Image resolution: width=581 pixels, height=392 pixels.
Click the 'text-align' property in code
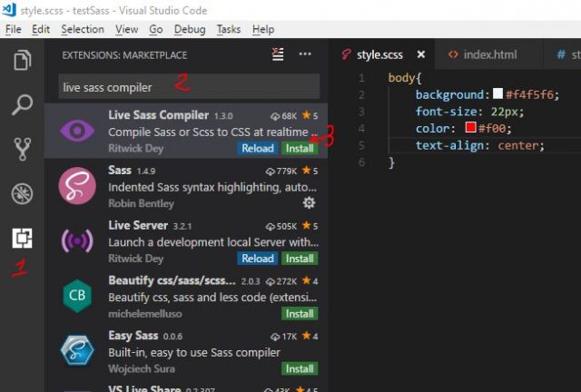point(449,145)
